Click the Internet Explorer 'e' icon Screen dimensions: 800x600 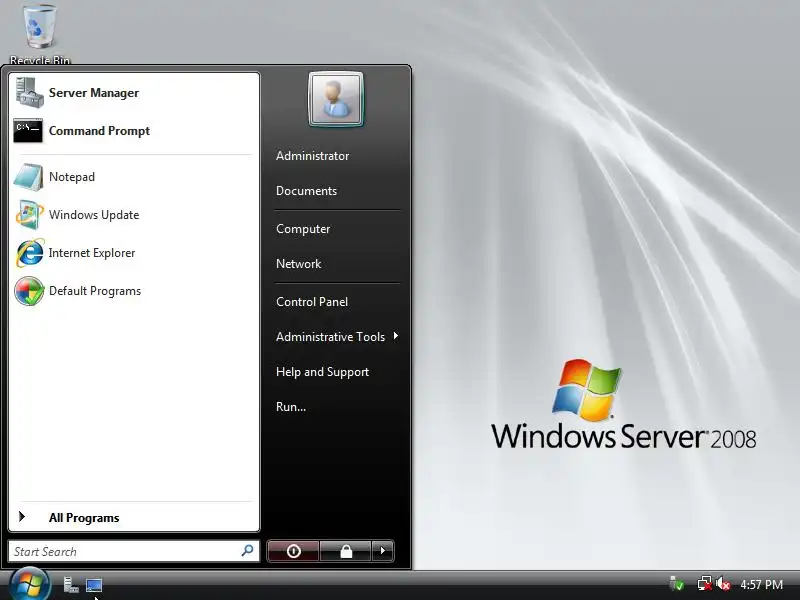tap(29, 253)
